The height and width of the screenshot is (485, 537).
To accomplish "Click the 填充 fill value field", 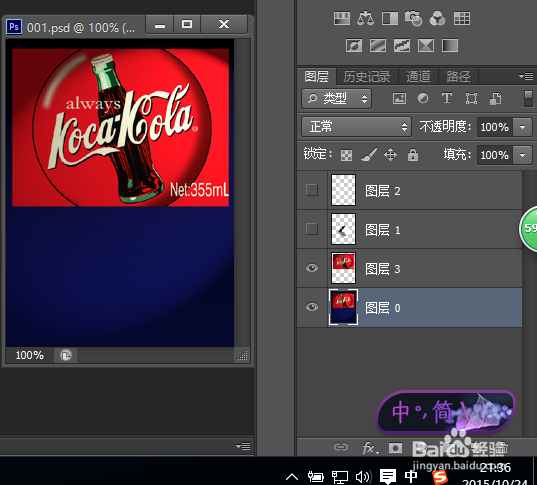I will (495, 155).
